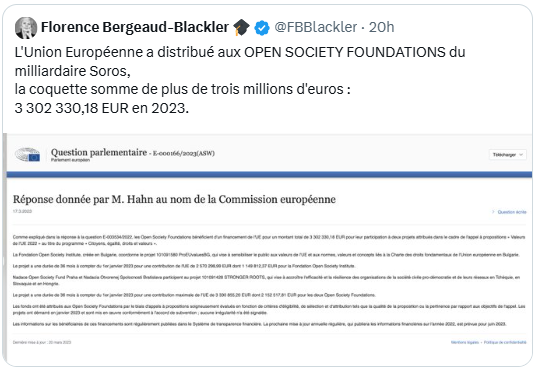
Task: Click the graduation cap emoji beside the name
Action: [241, 28]
